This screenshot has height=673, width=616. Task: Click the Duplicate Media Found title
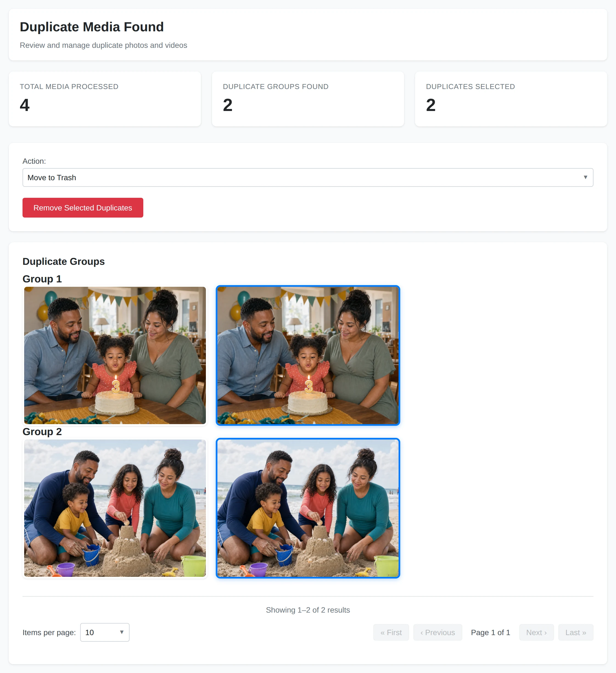pos(92,27)
